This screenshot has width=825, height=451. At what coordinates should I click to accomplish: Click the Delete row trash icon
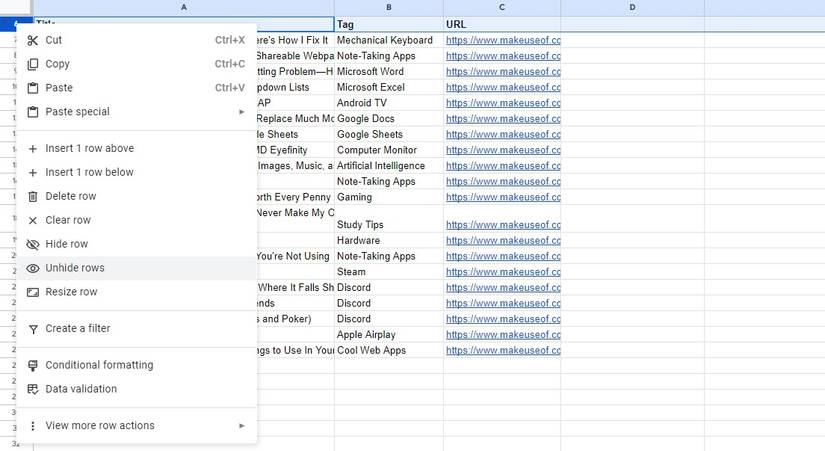(33, 196)
